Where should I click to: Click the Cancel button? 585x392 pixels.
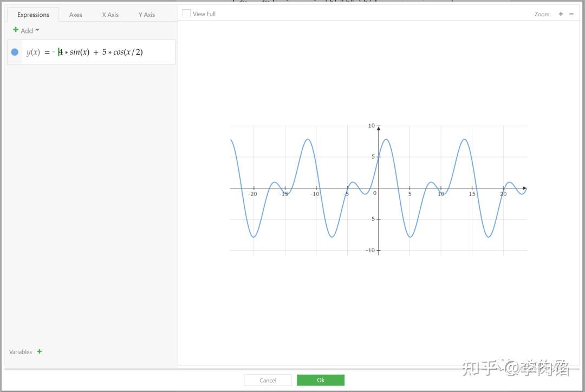coord(268,380)
